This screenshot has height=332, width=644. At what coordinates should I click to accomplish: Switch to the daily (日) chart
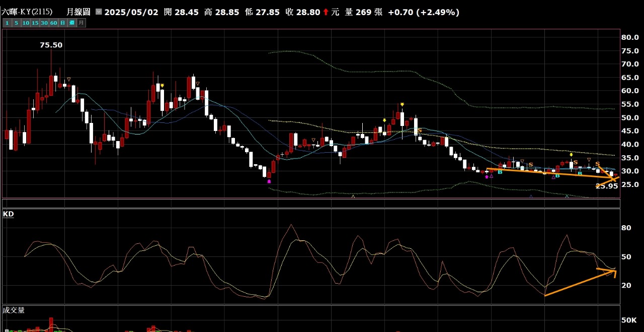coord(63,23)
